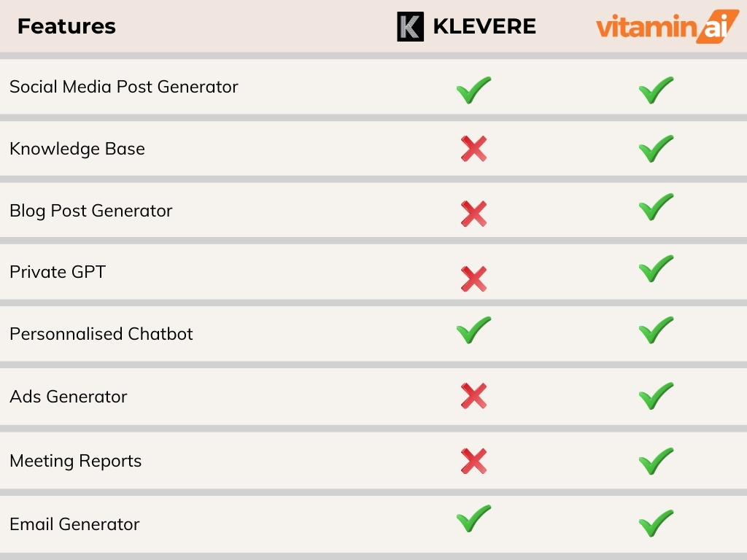Select the Email Generator feature label
Viewport: 747px width, 560px height.
[75, 524]
